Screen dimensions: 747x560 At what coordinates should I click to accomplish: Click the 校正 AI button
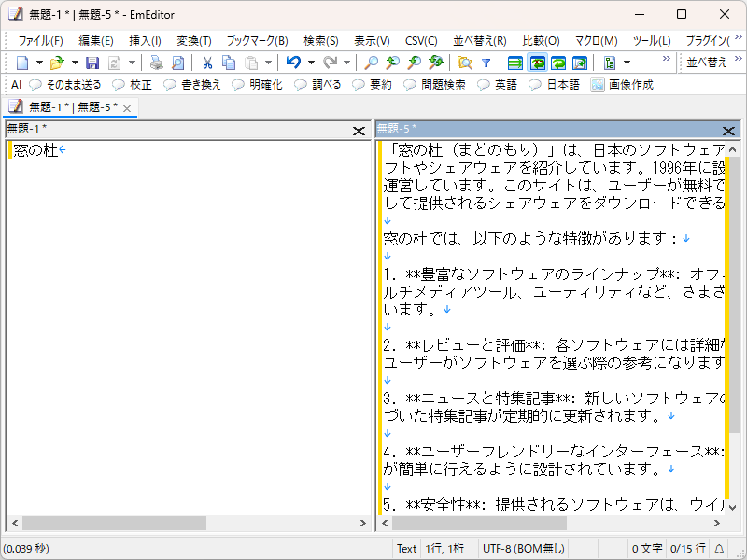point(133,85)
